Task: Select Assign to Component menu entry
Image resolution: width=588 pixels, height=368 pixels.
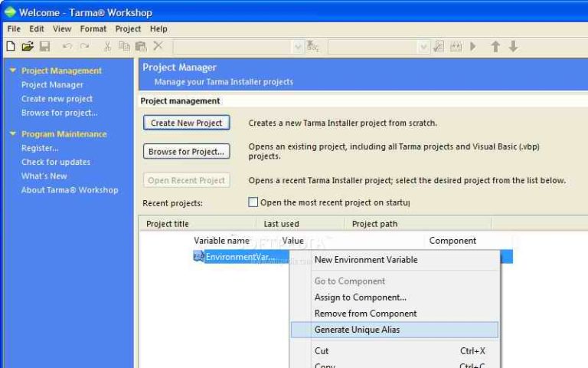Action: pos(360,297)
